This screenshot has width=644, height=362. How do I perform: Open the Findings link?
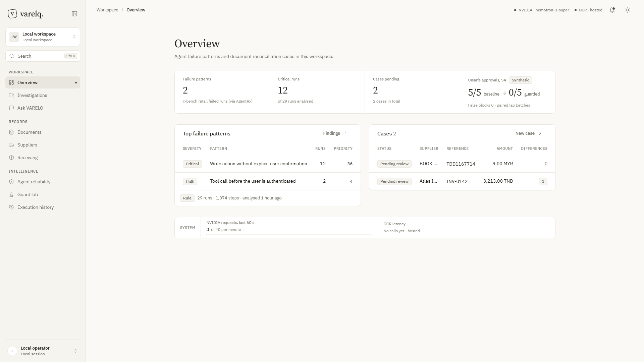pos(335,133)
